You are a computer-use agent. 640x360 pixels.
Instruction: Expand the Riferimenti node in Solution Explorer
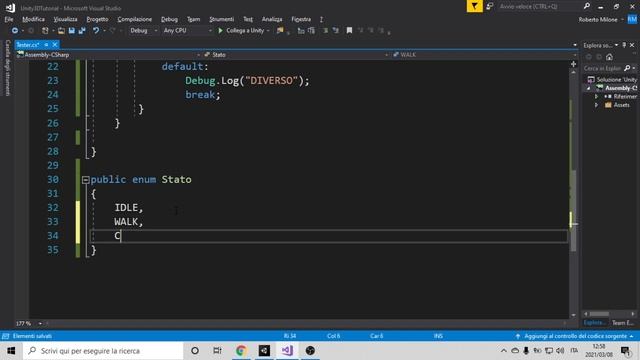click(x=596, y=97)
